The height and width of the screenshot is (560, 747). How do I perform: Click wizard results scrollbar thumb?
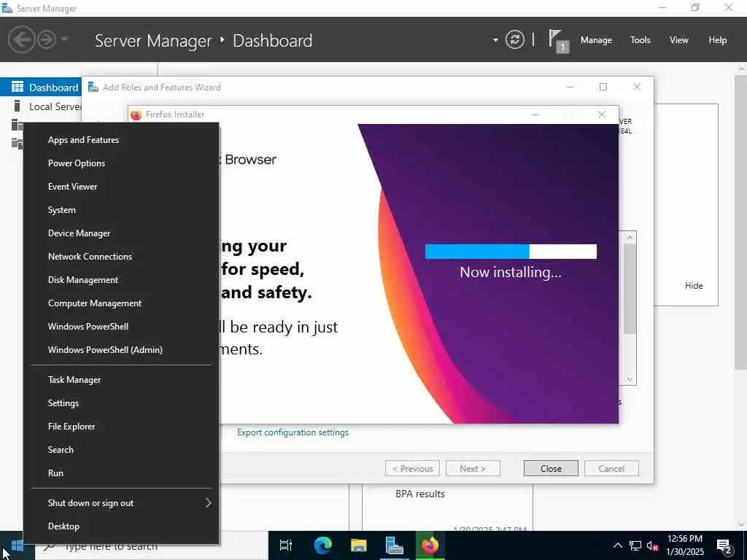point(630,289)
